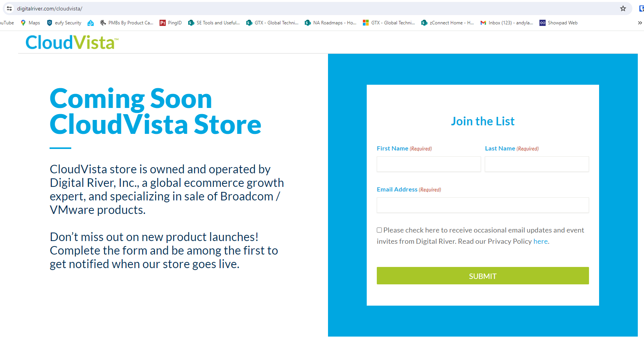Open the zConnect Home bookmark
644x342 pixels.
448,23
